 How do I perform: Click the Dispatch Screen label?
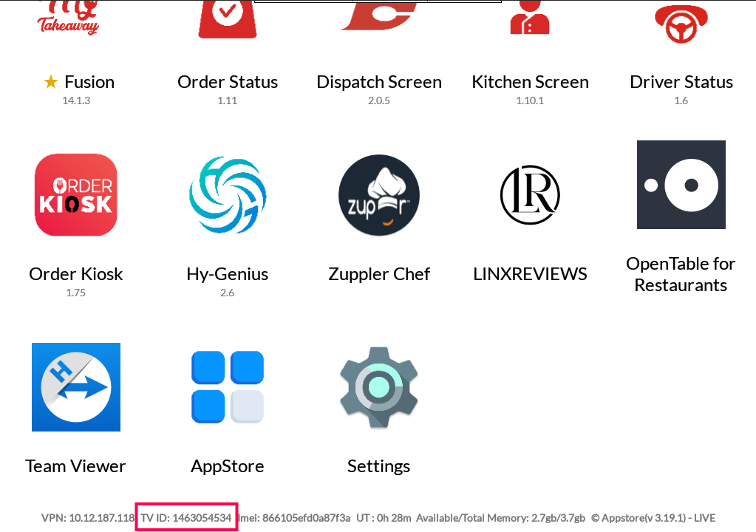click(x=379, y=82)
